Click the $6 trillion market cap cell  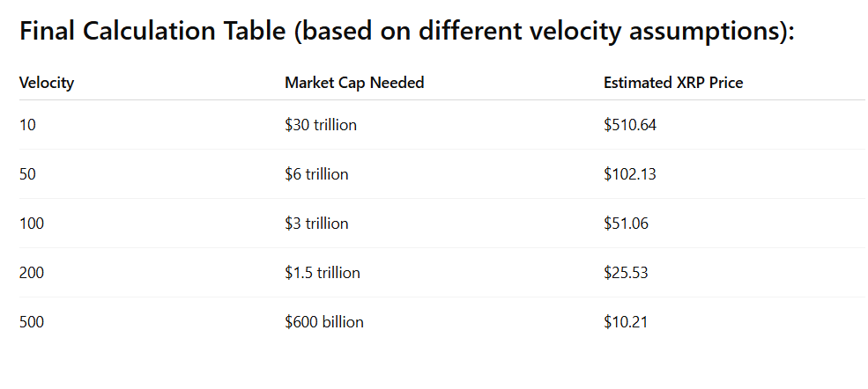(x=316, y=174)
